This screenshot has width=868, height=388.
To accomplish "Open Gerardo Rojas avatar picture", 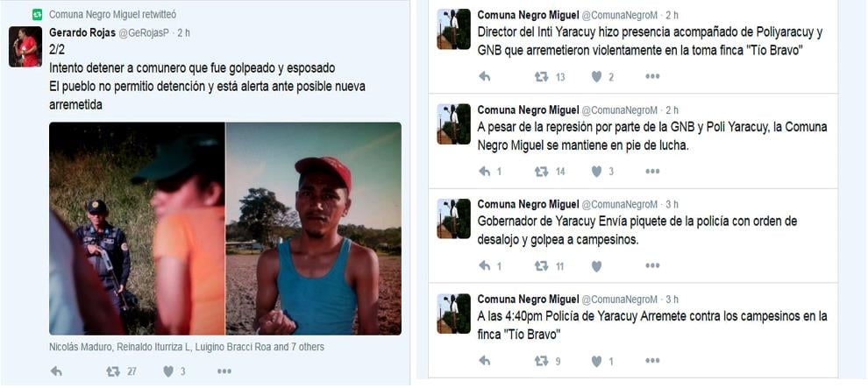I will coord(25,46).
